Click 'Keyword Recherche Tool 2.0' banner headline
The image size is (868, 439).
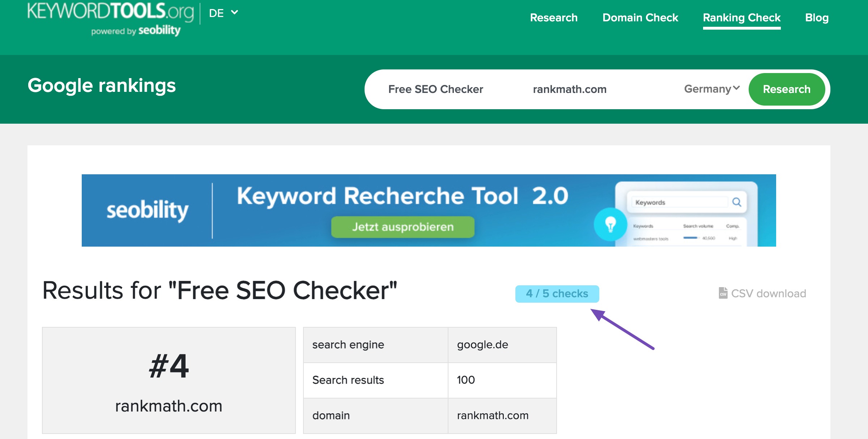(x=403, y=196)
